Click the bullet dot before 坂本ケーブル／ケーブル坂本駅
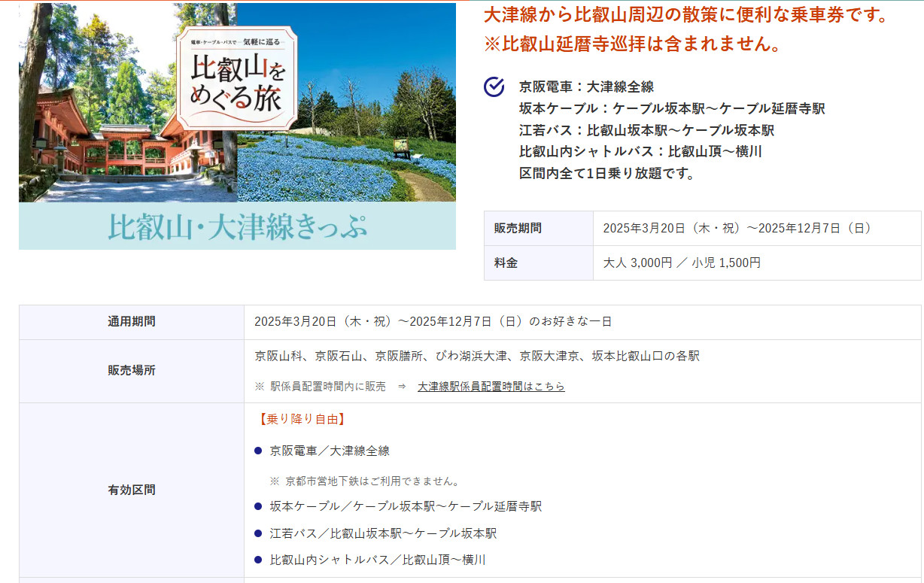 (x=258, y=506)
